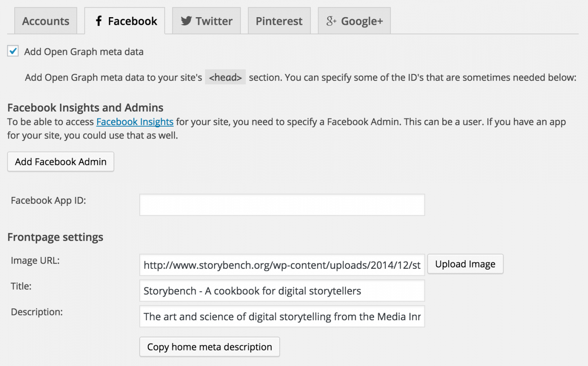Click the Facebook icon on the active tab

click(99, 21)
